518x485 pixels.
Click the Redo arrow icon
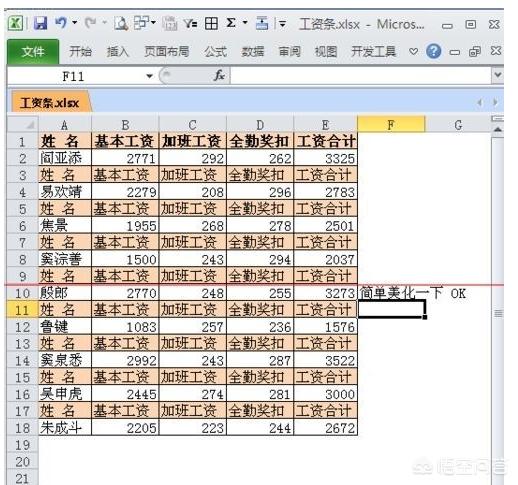pos(90,23)
